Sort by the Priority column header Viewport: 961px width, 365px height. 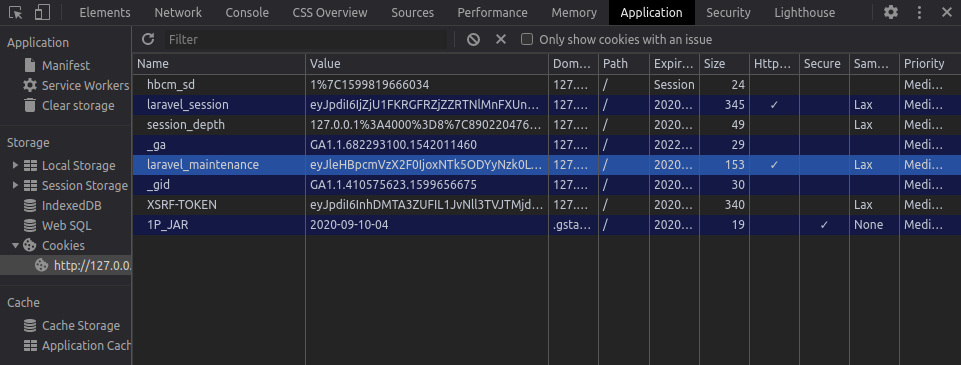(x=930, y=64)
